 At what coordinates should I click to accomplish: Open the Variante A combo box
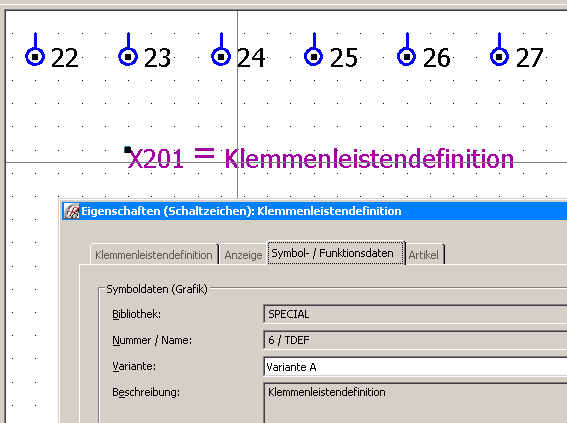click(x=415, y=367)
